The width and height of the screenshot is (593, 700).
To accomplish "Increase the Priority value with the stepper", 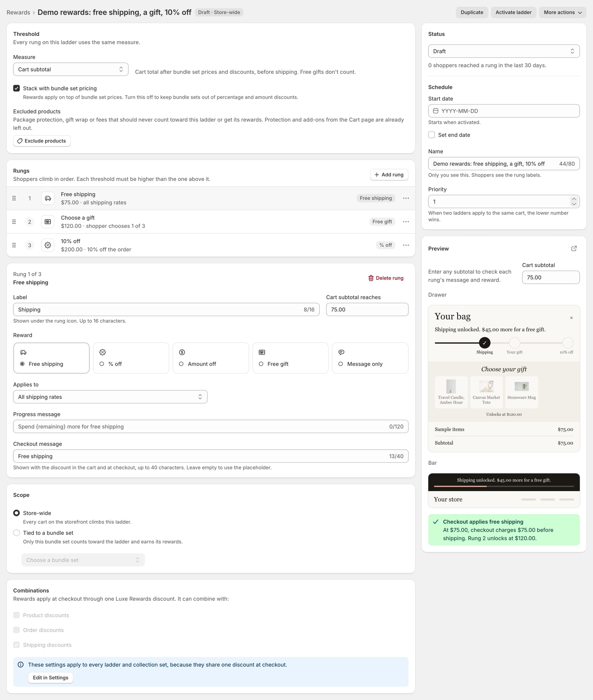I will pyautogui.click(x=574, y=199).
